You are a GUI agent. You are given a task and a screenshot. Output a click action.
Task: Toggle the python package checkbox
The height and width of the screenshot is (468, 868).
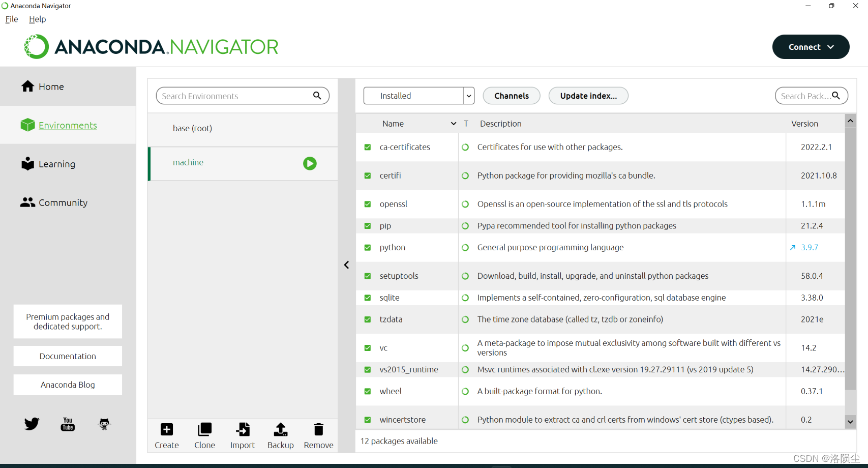point(368,248)
